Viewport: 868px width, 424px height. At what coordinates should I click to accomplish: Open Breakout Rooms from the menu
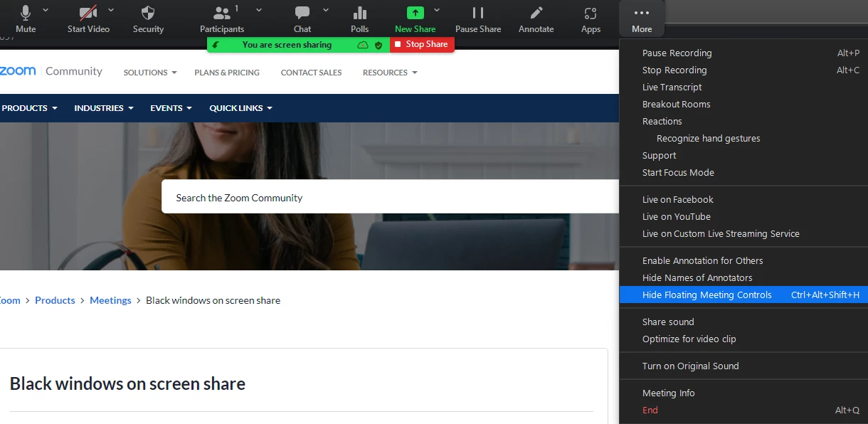(x=743, y=105)
